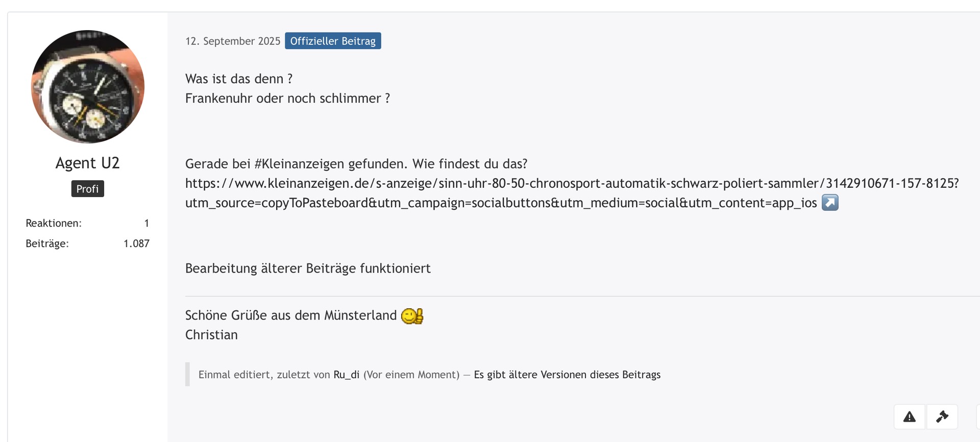
Task: Click the Reaktionen label in the sidebar
Action: click(x=54, y=223)
